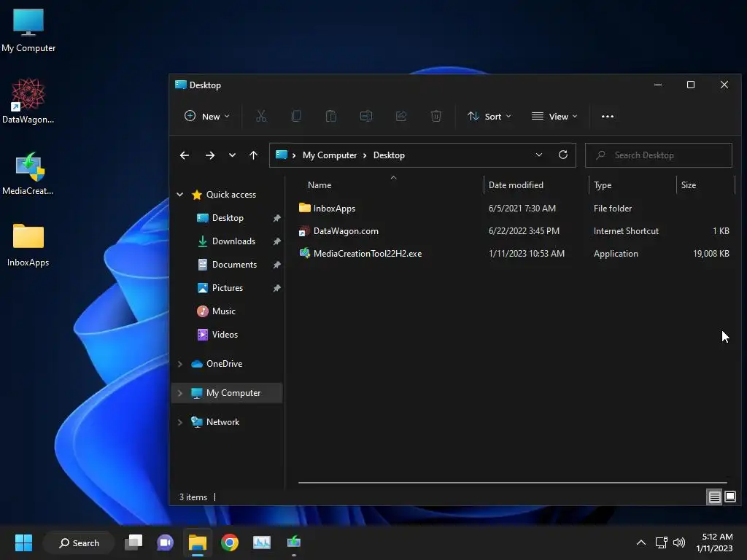The height and width of the screenshot is (560, 747).
Task: Expand the address bar history dropdown
Action: tap(539, 155)
